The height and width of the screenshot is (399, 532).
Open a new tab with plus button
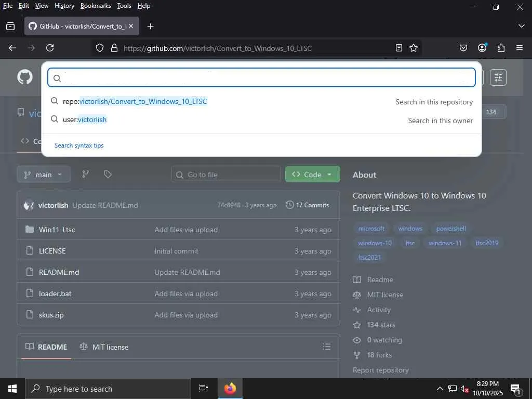tap(150, 26)
